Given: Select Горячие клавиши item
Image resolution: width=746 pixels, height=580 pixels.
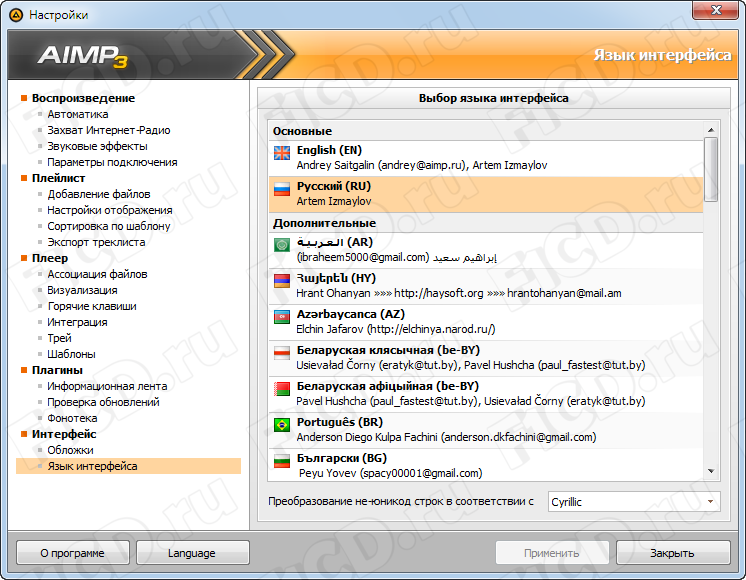Looking at the screenshot, I should 92,306.
